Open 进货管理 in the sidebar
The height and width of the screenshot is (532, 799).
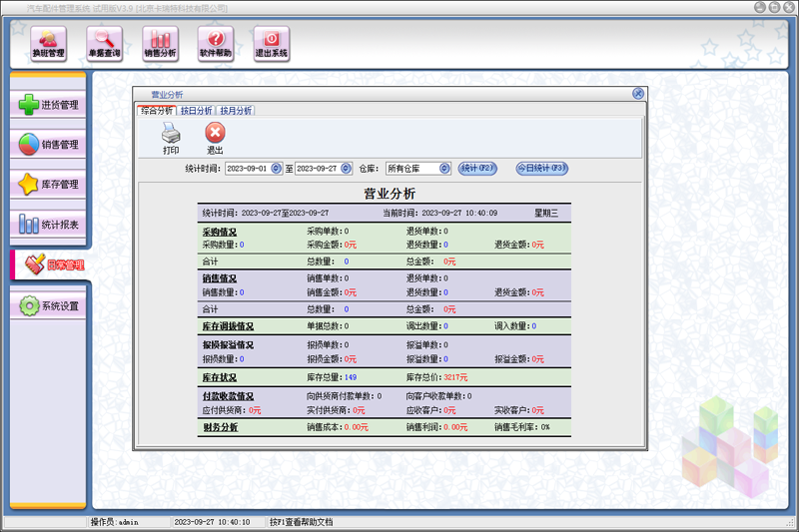pyautogui.click(x=48, y=105)
